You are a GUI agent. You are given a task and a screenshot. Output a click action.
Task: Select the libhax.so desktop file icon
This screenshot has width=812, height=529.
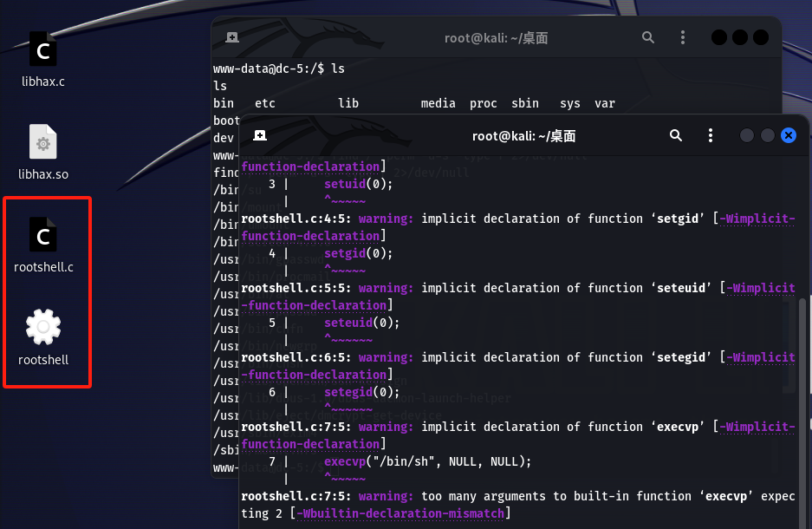[43, 141]
